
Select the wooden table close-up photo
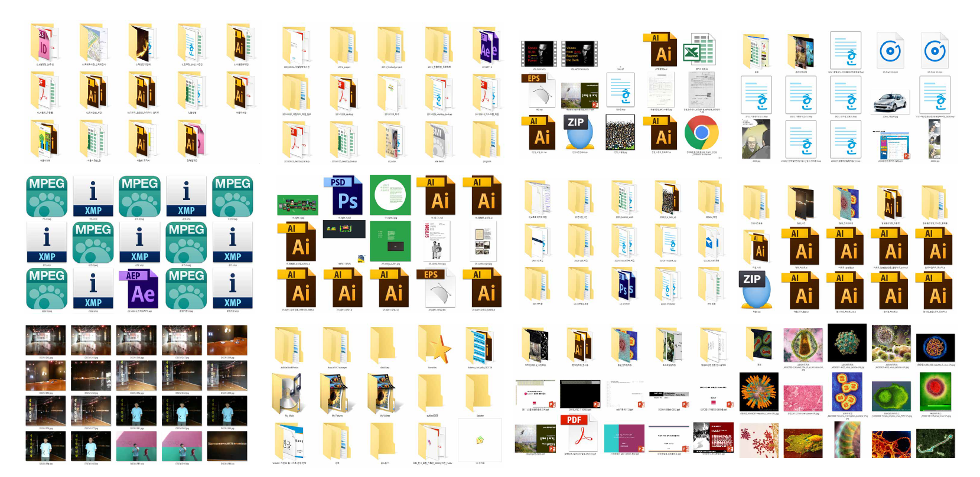point(227,340)
